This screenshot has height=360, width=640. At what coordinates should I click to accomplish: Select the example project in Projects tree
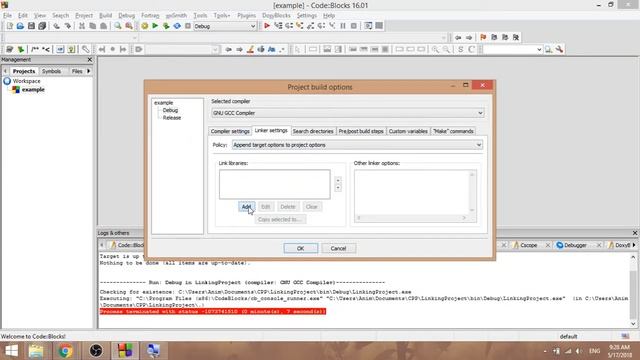coord(33,89)
